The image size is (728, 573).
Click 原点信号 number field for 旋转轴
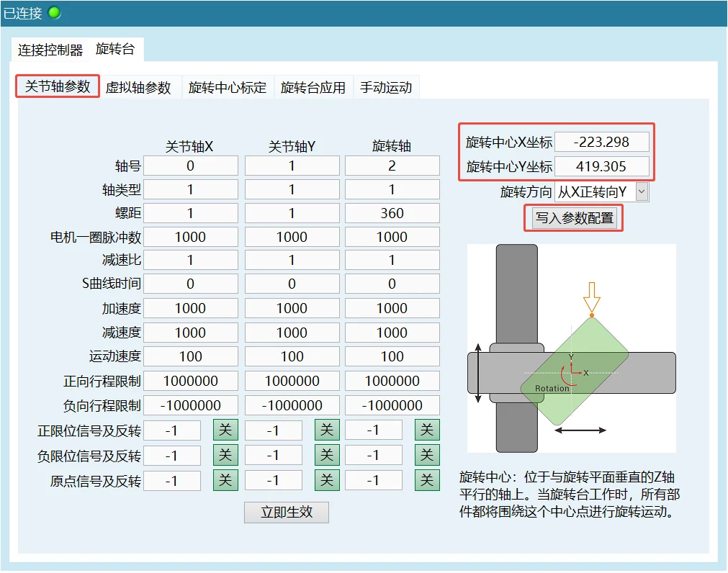[x=374, y=481]
